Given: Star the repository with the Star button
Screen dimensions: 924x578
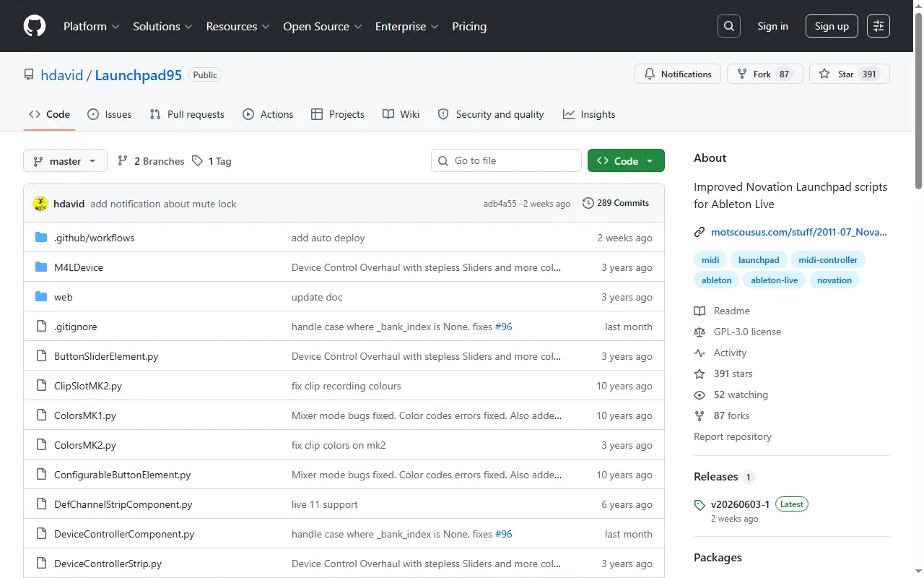Looking at the screenshot, I should [x=850, y=74].
